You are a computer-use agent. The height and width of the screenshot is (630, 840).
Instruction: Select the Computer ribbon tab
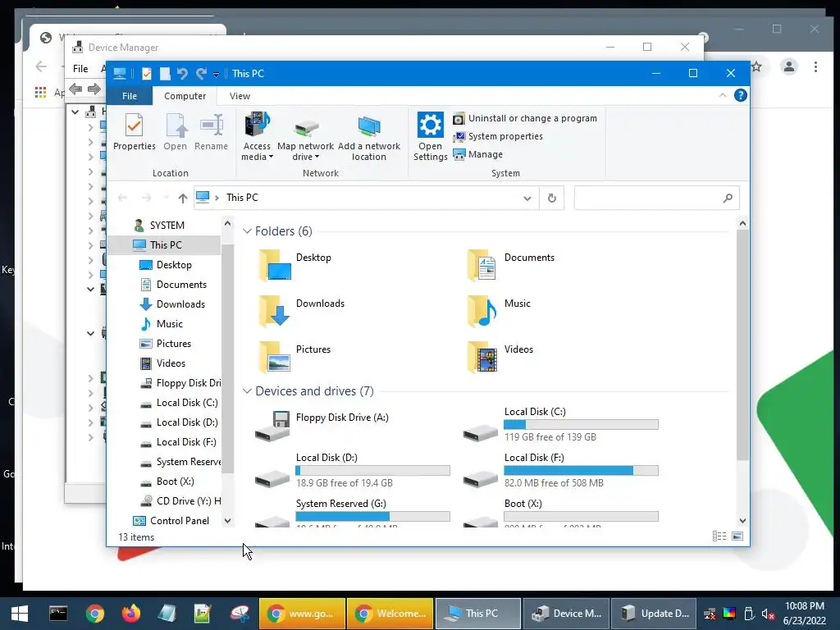pyautogui.click(x=185, y=96)
